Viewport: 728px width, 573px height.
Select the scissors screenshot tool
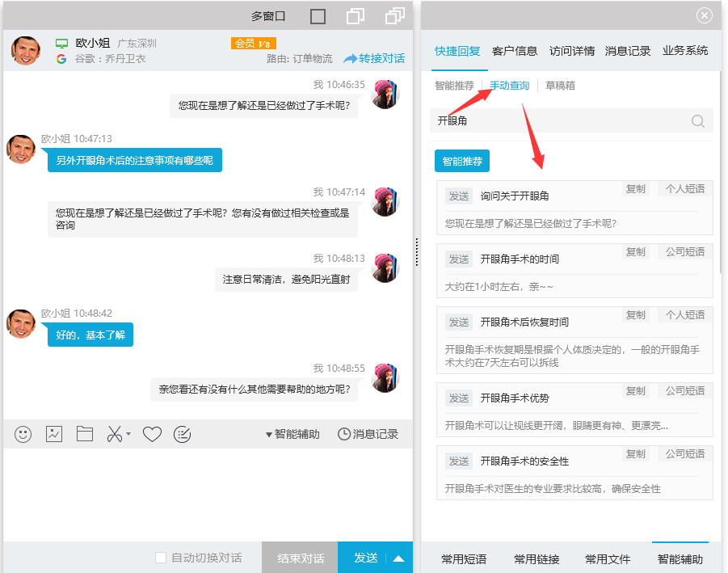coord(115,434)
